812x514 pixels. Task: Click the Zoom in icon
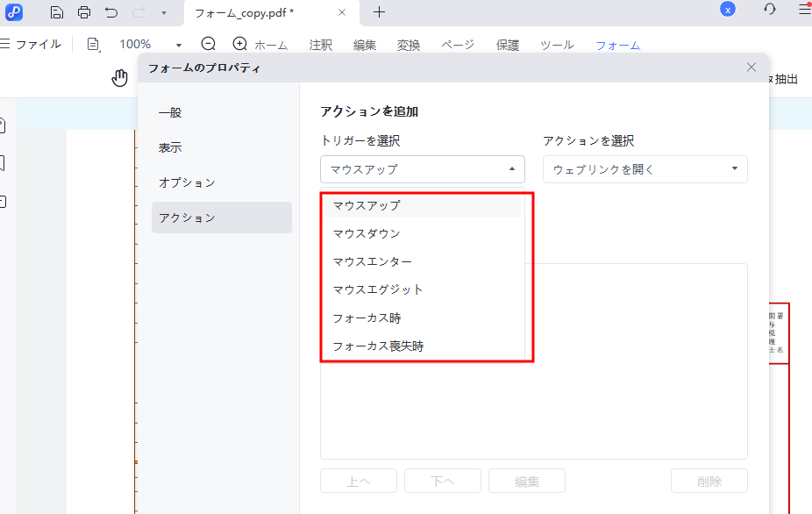[x=238, y=42]
